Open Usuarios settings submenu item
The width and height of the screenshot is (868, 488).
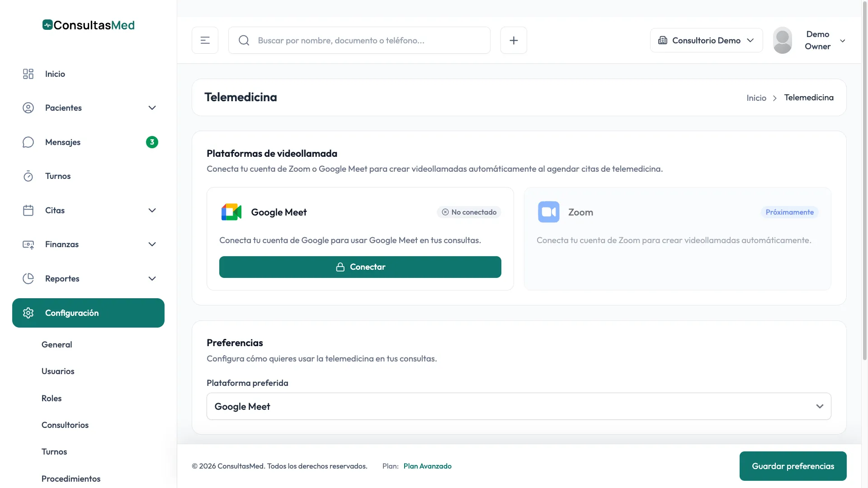click(x=58, y=371)
